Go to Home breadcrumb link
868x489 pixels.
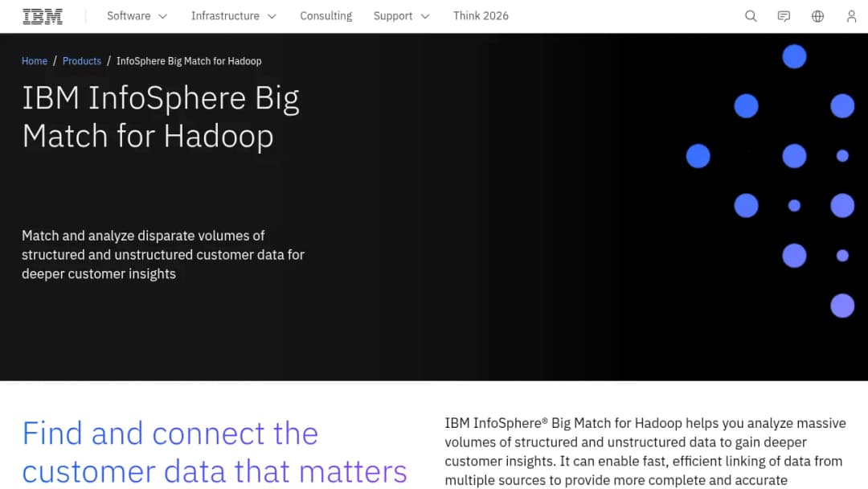(x=35, y=61)
